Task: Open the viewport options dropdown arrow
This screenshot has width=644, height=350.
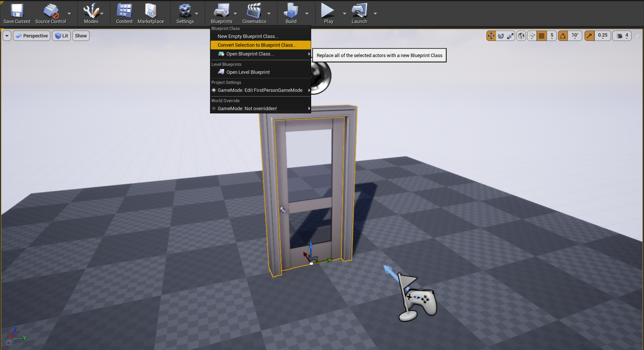Action: point(7,36)
